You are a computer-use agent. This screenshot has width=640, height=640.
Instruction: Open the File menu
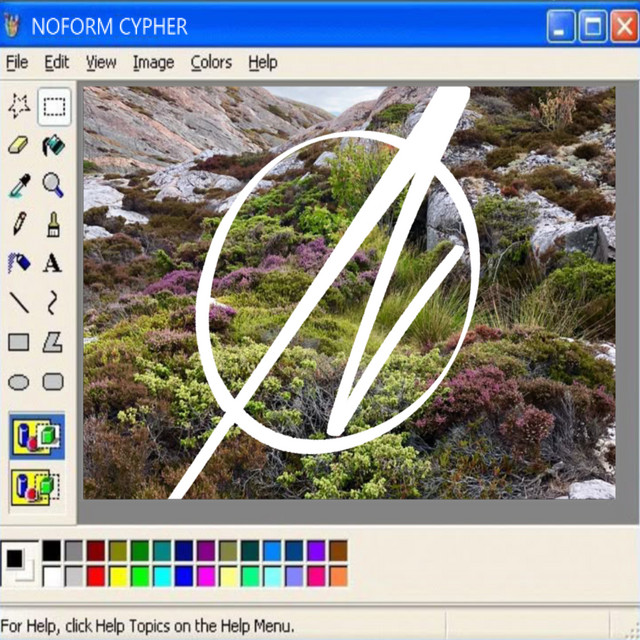[x=17, y=62]
